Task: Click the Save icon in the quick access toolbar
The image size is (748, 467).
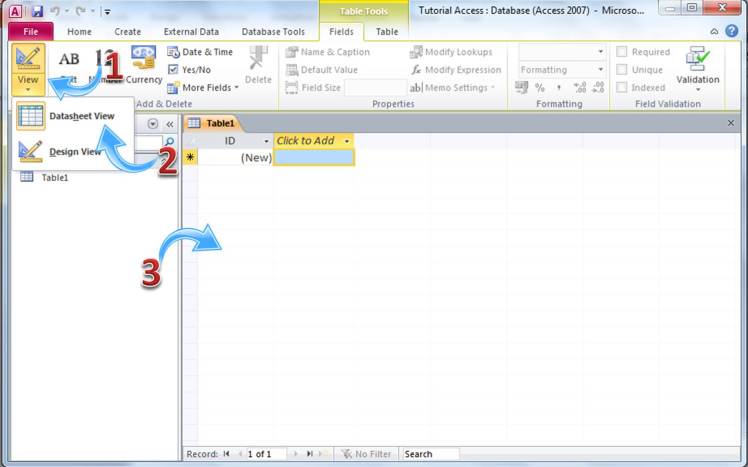Action: coord(37,11)
